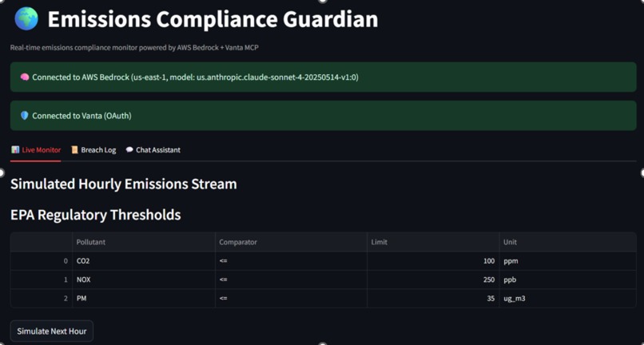
Task: Click the limit value 250
Action: click(x=433, y=280)
